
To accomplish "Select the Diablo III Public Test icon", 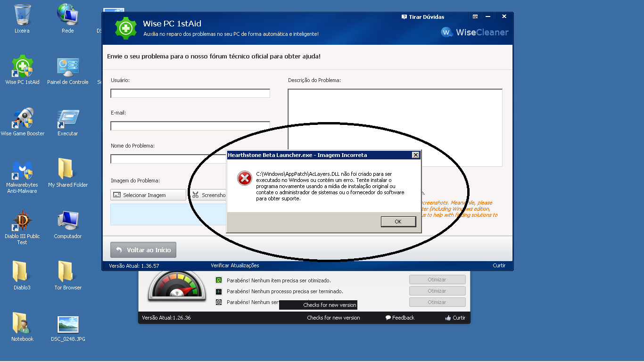I will point(22,228).
